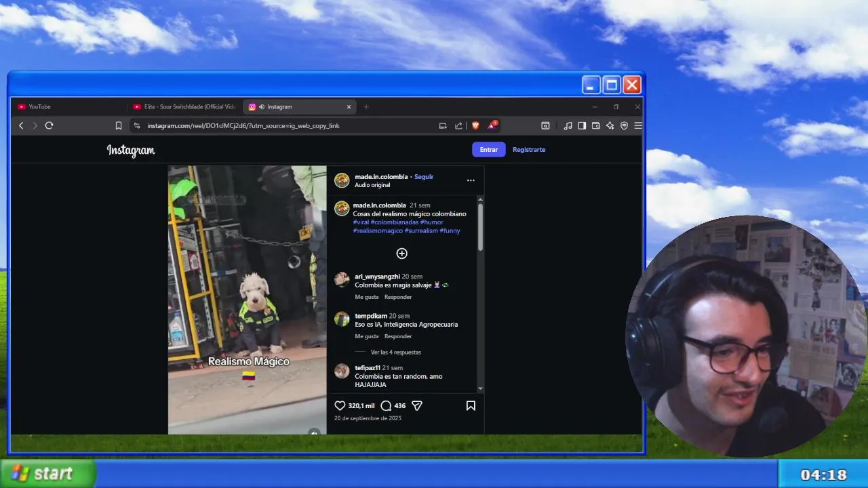Click the VPN shield icon in toolbar
868x488 pixels.
(x=624, y=125)
